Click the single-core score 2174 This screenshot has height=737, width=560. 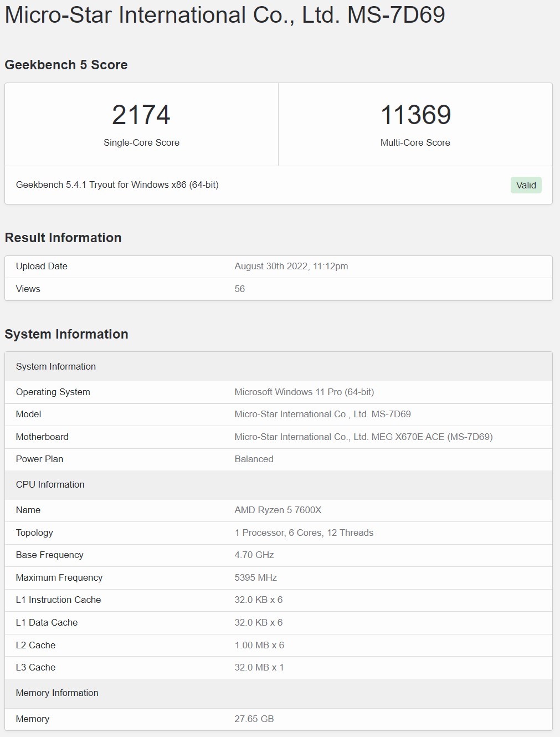(141, 115)
